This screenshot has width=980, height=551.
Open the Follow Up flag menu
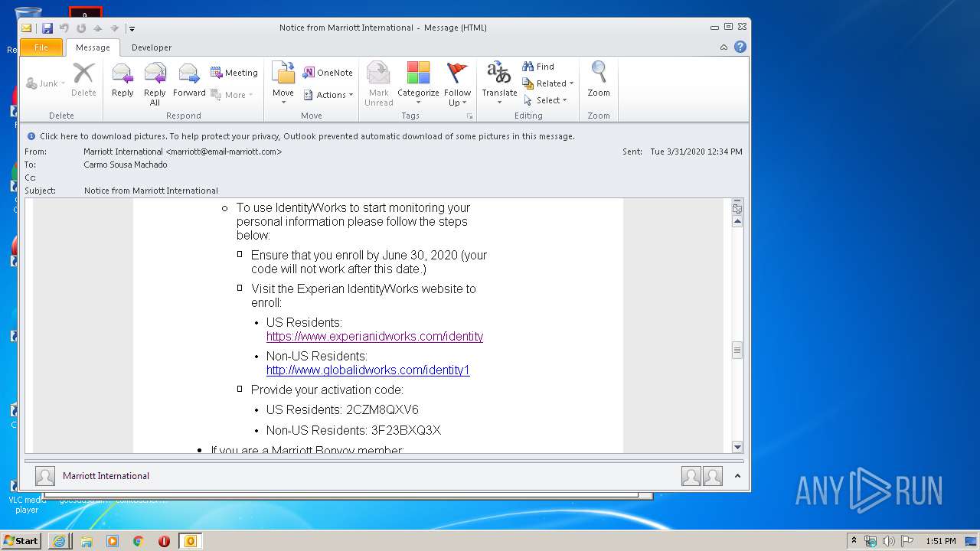(x=457, y=83)
